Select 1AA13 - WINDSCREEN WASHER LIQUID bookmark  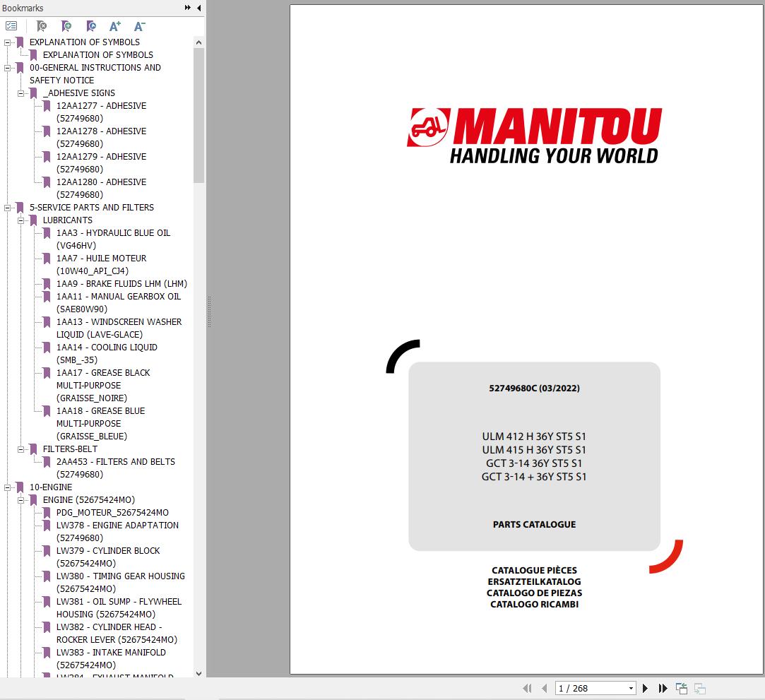tap(119, 328)
